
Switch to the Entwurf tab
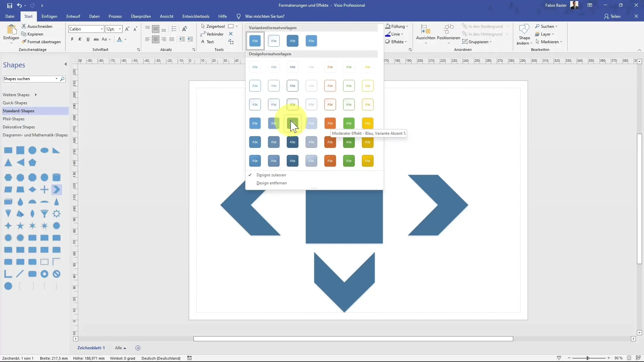coord(73,16)
